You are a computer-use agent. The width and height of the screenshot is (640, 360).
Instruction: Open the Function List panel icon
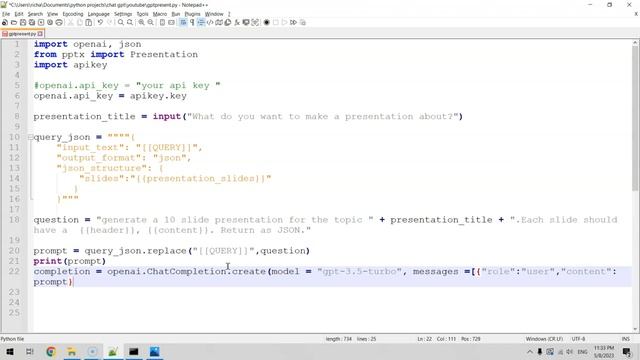(x=237, y=22)
